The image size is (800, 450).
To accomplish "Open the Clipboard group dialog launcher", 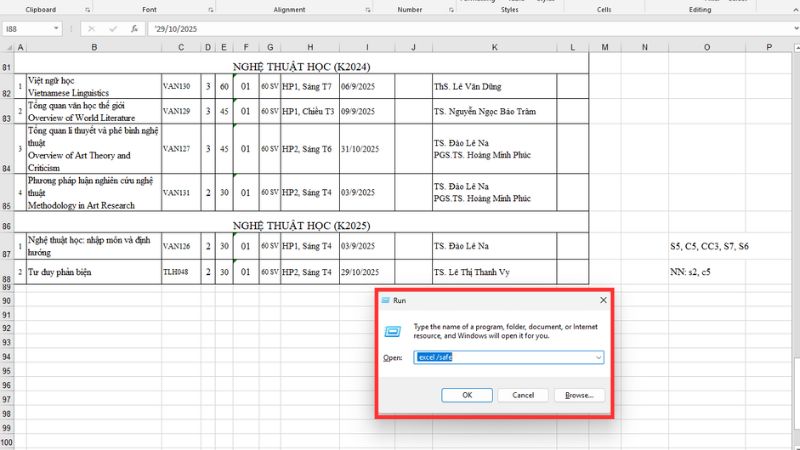I will coord(87,9).
